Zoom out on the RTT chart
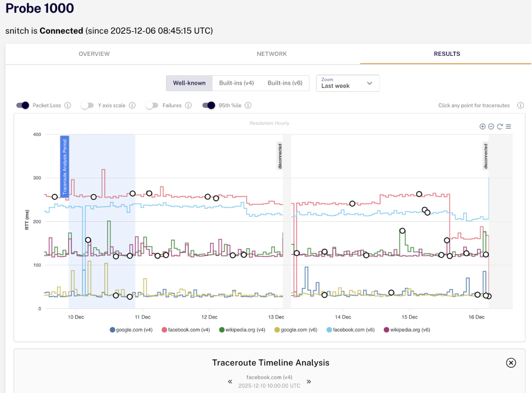Image resolution: width=532 pixels, height=393 pixels. click(491, 126)
